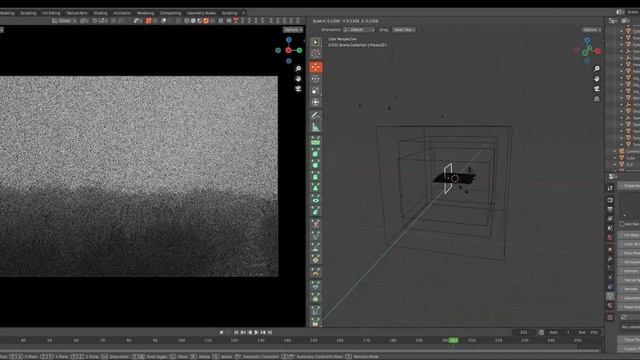This screenshot has height=360, width=640.
Task: Select the Select Box tool in 3D viewport toolbar
Action: point(316,42)
